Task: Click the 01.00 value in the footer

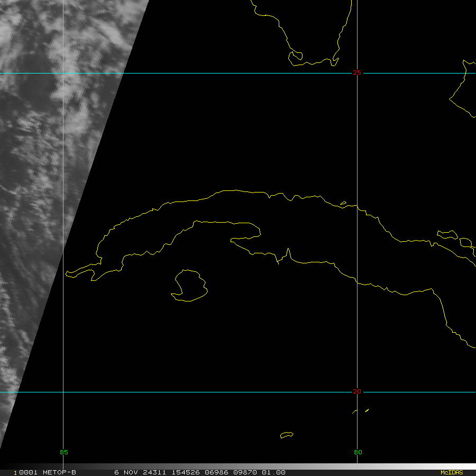Action: [x=274, y=472]
